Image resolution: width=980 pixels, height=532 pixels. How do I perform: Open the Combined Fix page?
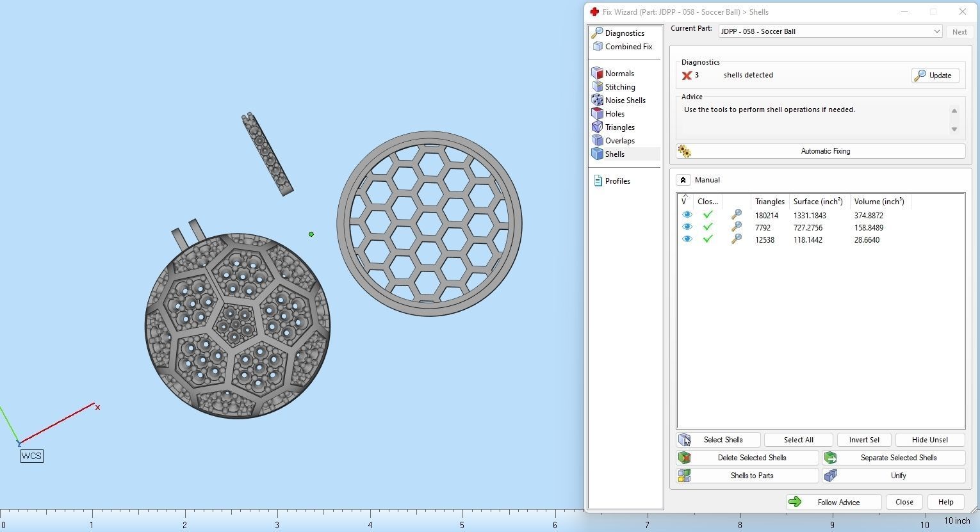click(628, 47)
